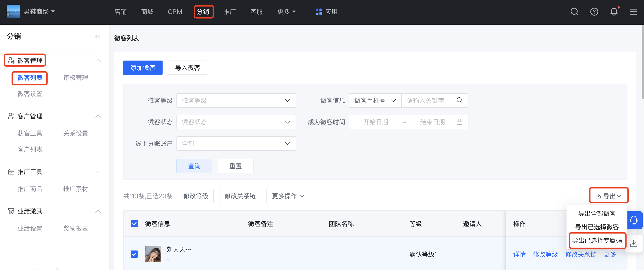Click the 微客管理 people icon
The image size is (644, 270).
coord(11,60)
